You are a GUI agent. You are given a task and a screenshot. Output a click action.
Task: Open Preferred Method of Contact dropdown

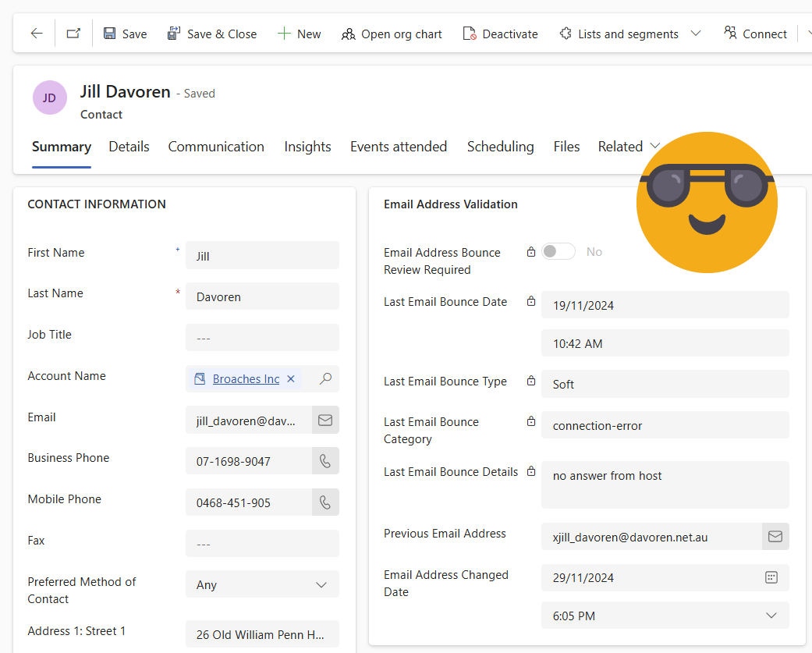point(262,584)
